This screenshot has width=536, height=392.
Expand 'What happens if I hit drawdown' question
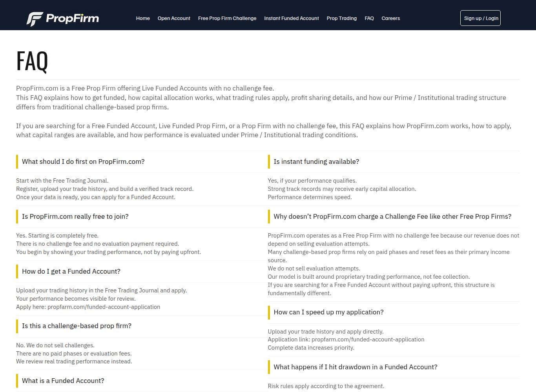pos(394,367)
